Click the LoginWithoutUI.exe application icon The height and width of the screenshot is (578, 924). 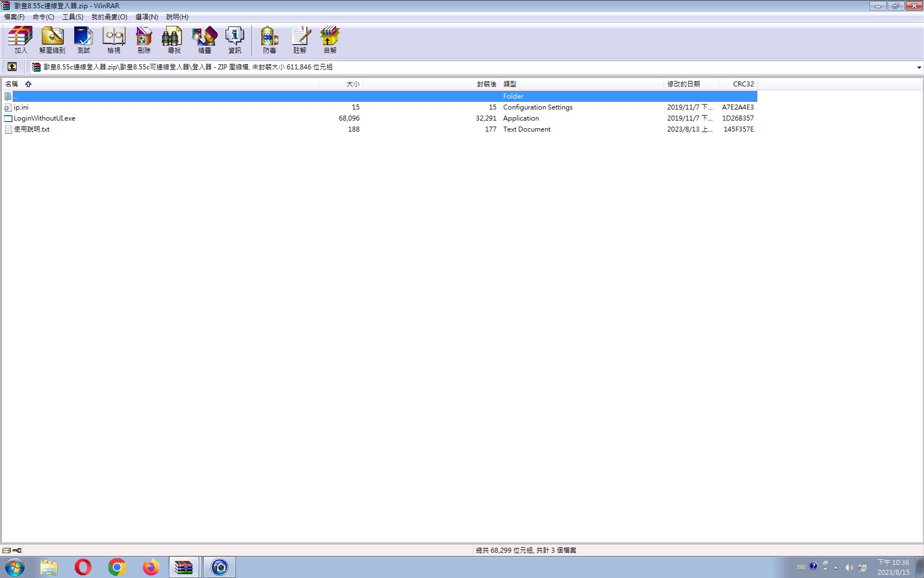8,118
